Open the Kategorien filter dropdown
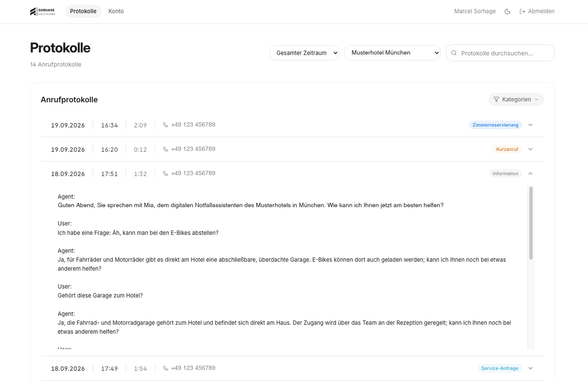 tap(516, 99)
